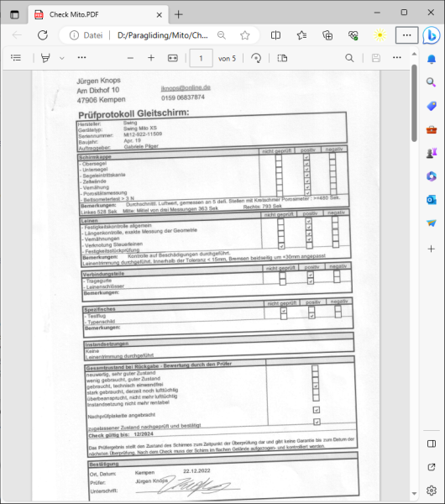Screen dimensions: 445x504
Task: Toggle sidebar visibility panel icon
Action: 432,444
